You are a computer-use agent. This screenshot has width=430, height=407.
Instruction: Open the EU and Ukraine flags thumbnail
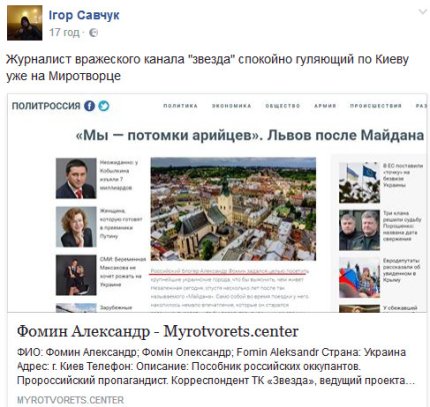(x=359, y=182)
